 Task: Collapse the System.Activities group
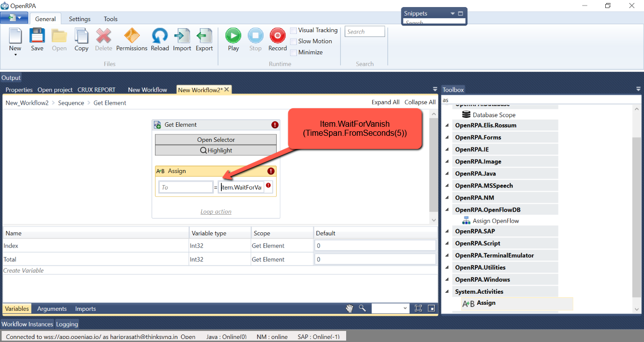click(x=447, y=292)
